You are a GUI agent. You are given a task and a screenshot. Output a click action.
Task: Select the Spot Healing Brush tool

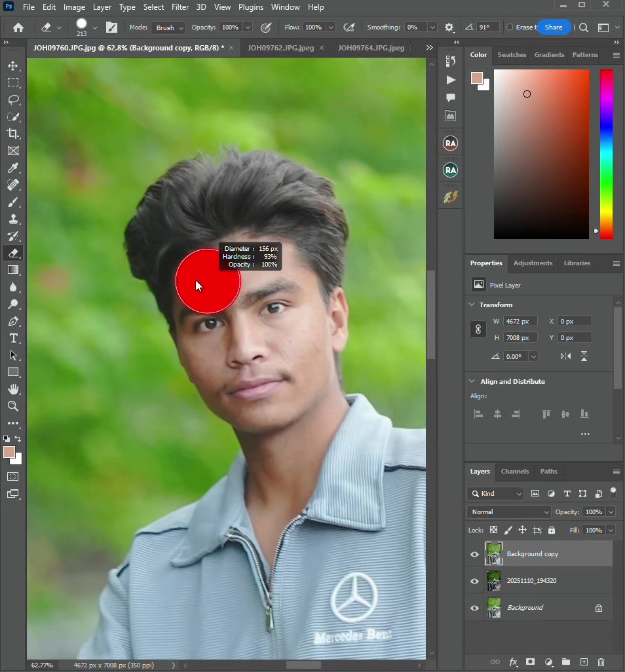click(x=13, y=185)
